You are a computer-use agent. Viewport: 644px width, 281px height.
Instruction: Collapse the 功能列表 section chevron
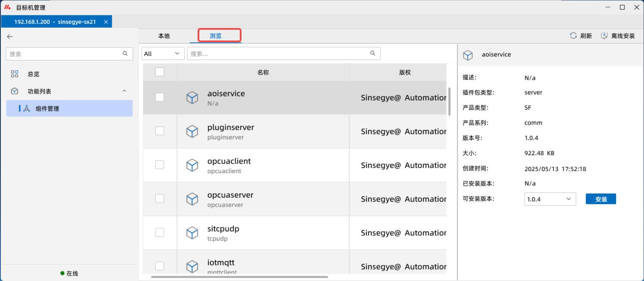click(x=124, y=91)
